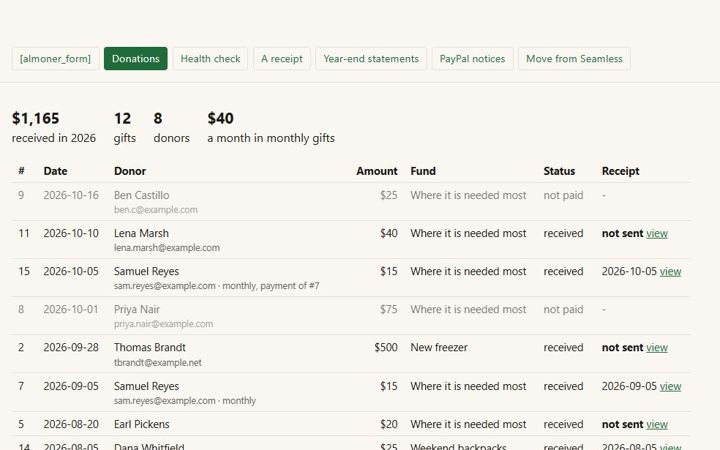Click the Donor column header

(x=130, y=171)
